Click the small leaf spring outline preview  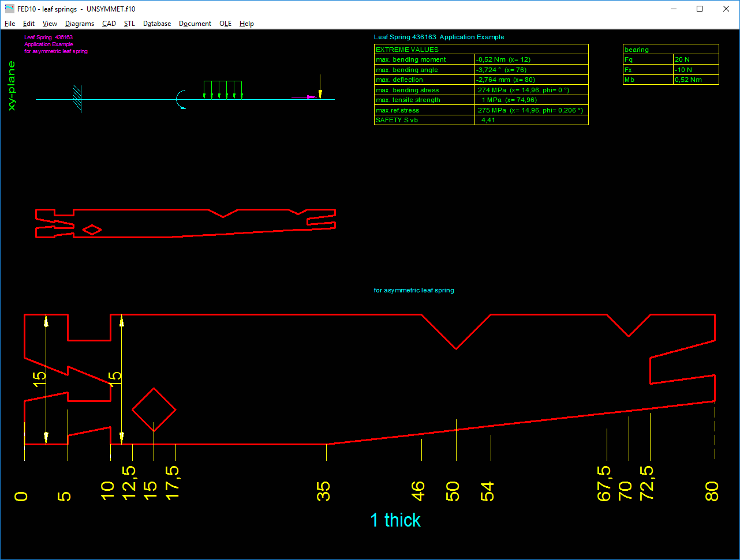click(x=185, y=223)
